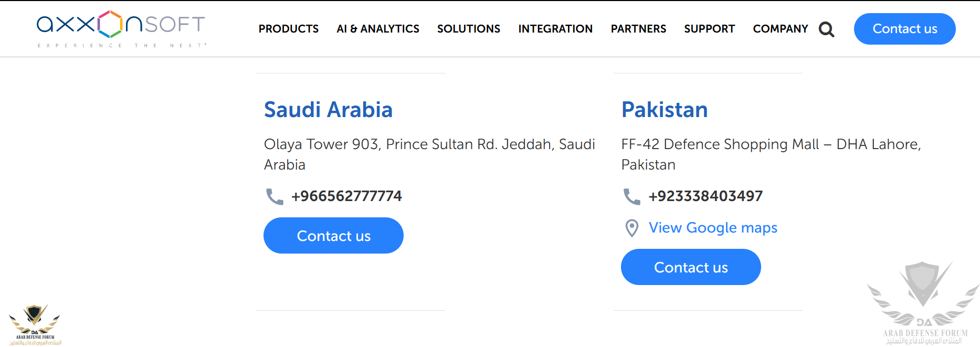Click the Saudi Arabia phone icon

pos(275,196)
